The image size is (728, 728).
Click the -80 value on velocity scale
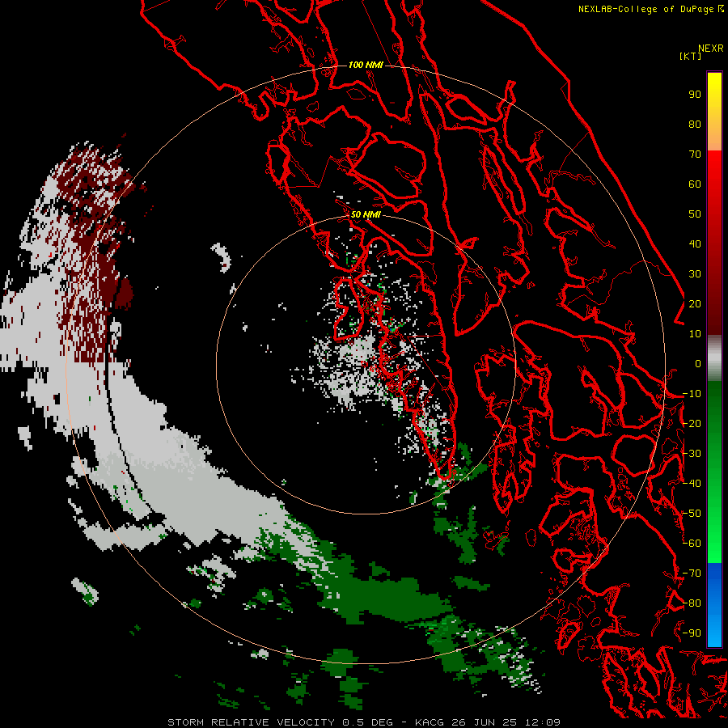pos(692,603)
